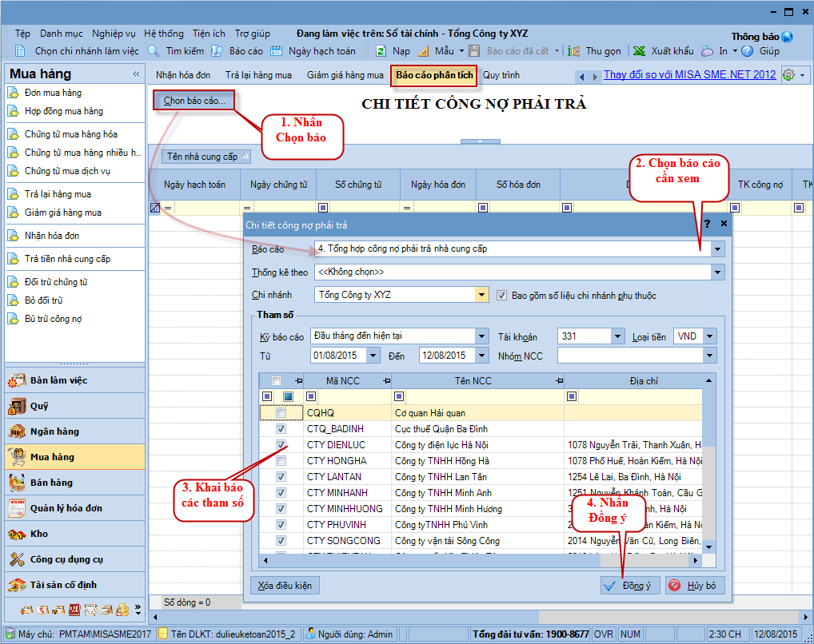Switch to the Trả lại hàng mua tab

(x=258, y=75)
